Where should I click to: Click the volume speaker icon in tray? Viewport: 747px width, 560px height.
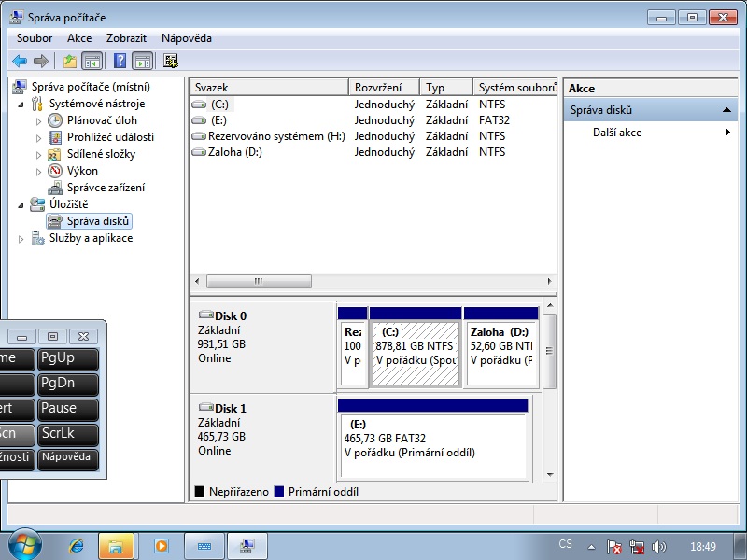coord(659,547)
